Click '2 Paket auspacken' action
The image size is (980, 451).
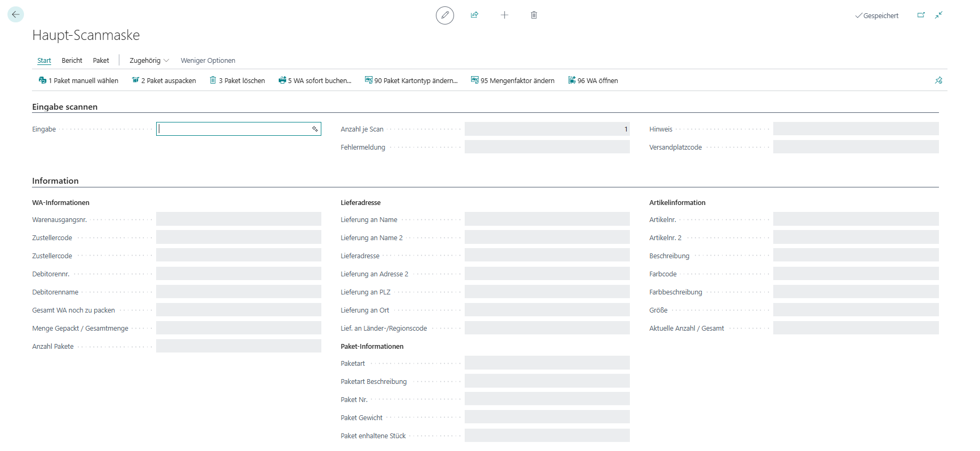[x=164, y=80]
